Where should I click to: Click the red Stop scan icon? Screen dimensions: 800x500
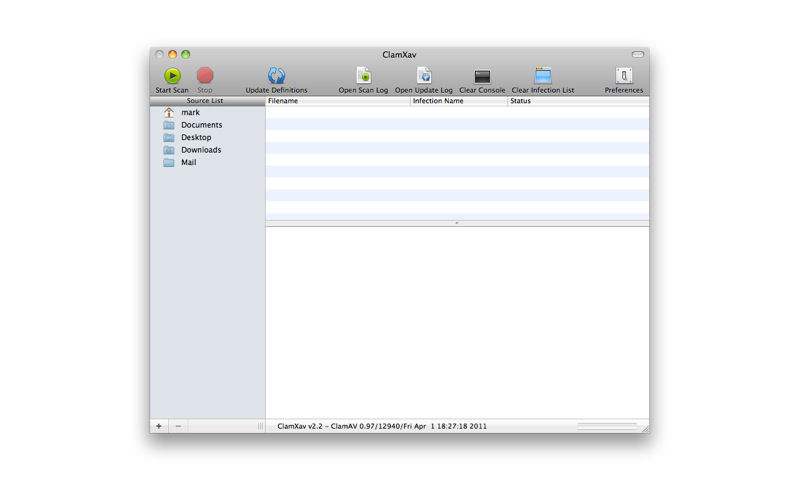pyautogui.click(x=205, y=76)
